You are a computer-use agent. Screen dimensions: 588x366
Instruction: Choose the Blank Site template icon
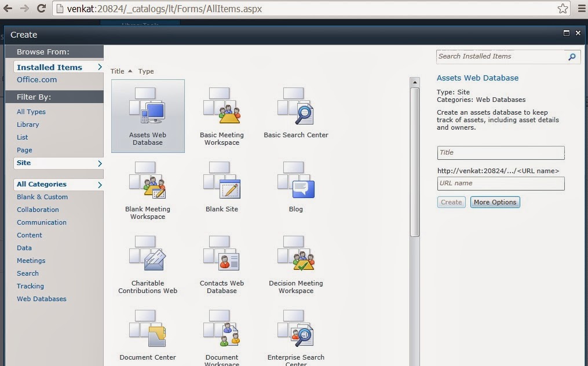coord(222,180)
